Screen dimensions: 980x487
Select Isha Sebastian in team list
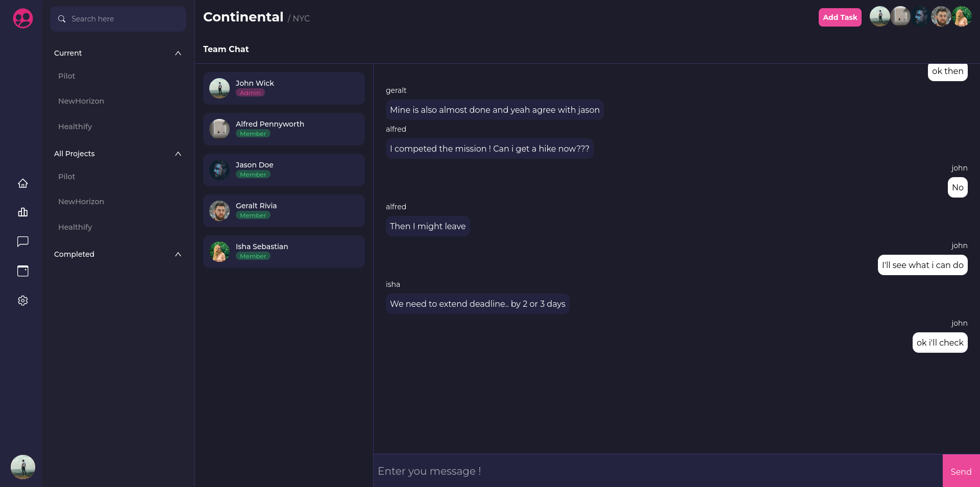tap(284, 252)
